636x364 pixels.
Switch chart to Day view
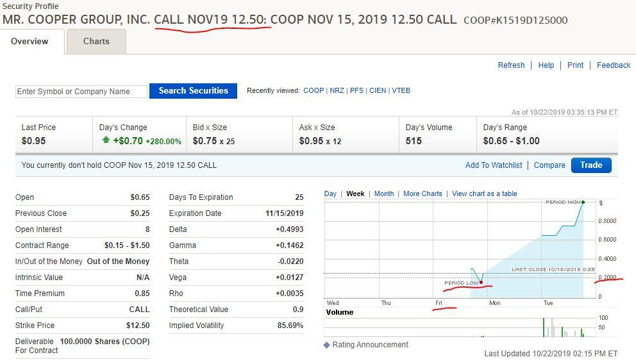pos(330,194)
